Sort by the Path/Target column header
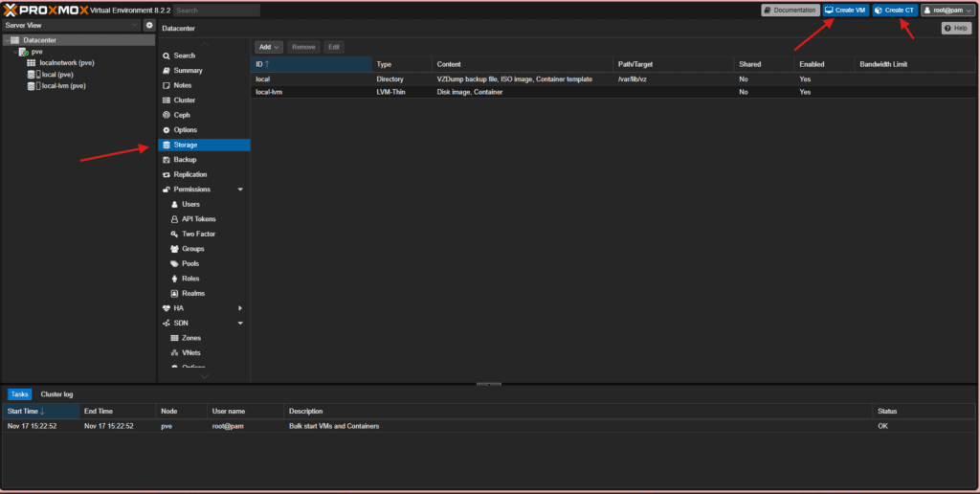980x494 pixels. [673, 64]
